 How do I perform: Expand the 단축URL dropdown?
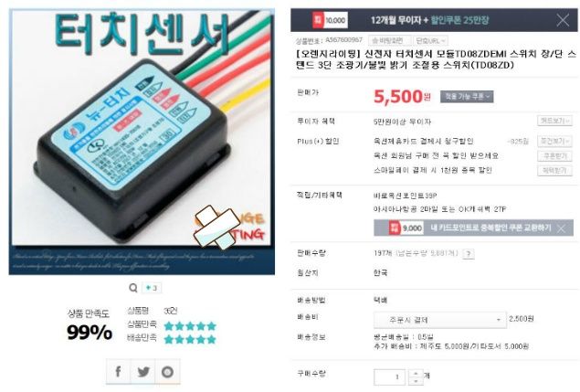pyautogui.click(x=430, y=40)
